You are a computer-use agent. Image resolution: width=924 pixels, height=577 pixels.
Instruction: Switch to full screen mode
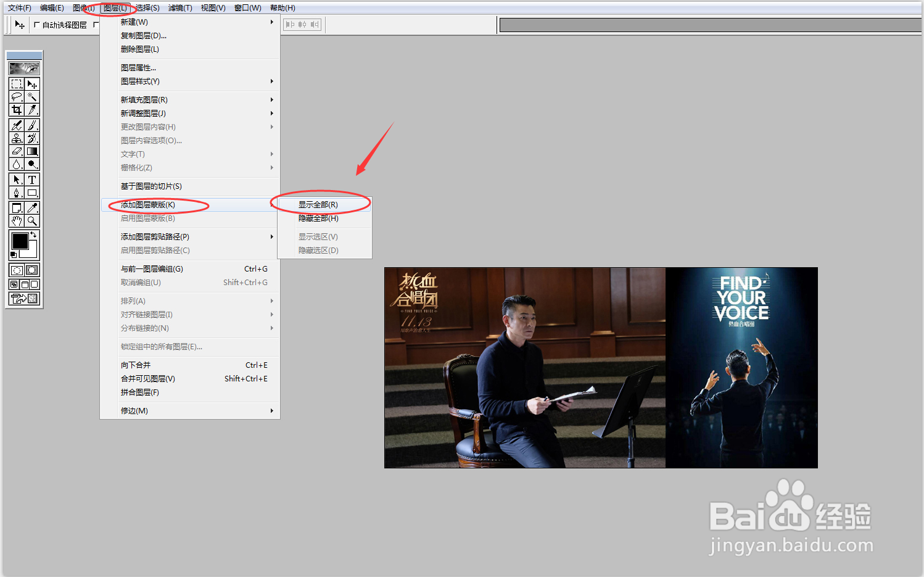point(35,284)
